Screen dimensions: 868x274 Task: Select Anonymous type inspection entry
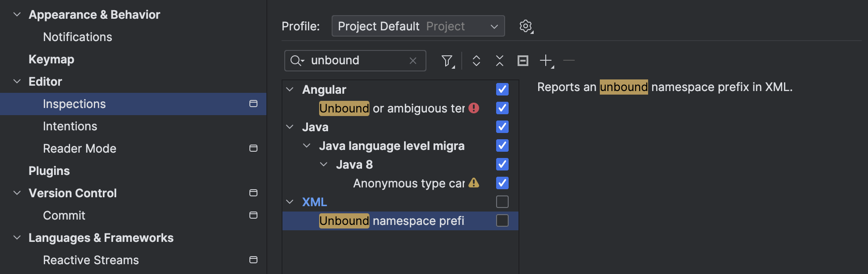click(409, 183)
